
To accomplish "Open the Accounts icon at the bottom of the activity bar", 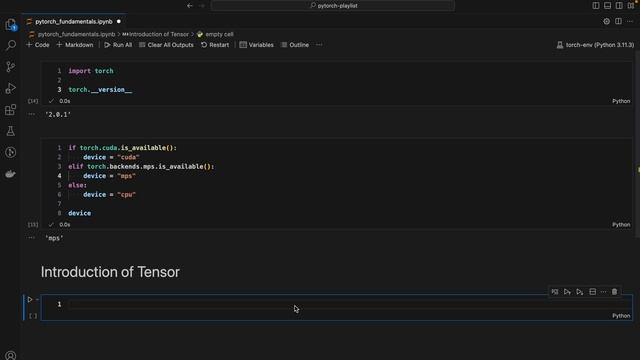I will [x=11, y=355].
